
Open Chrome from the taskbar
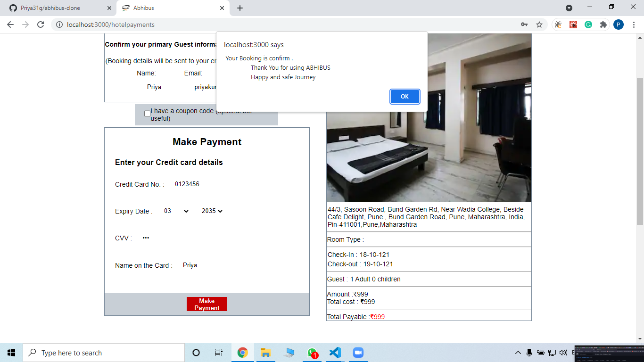[242, 353]
